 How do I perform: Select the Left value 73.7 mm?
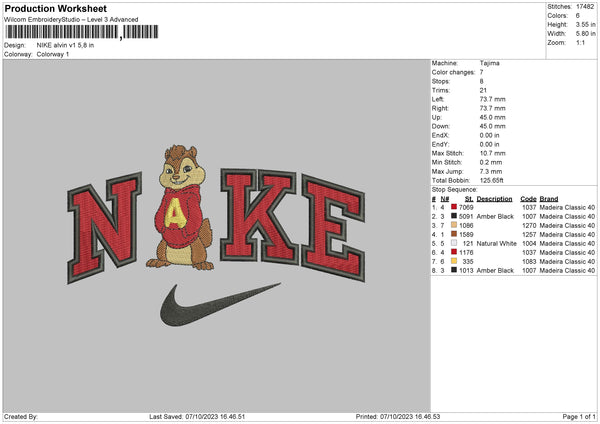click(x=492, y=99)
